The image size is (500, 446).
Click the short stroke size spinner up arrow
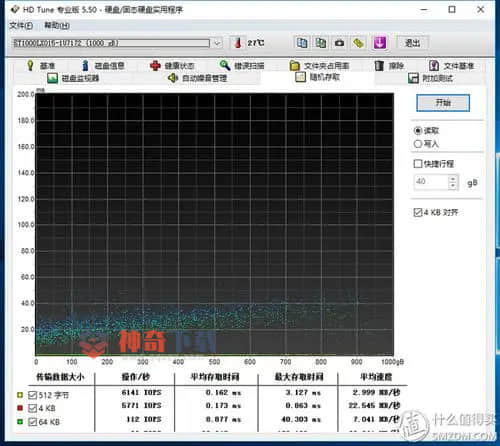453,179
